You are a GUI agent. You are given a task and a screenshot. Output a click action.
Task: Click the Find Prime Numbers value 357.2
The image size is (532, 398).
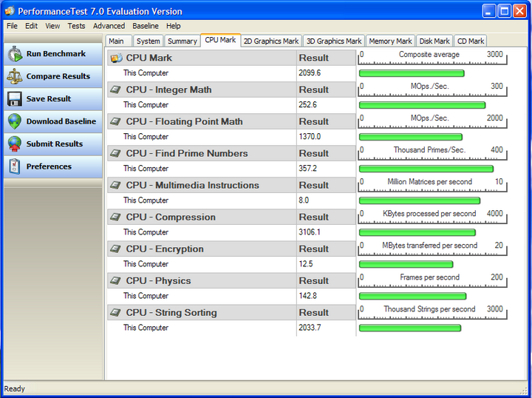(x=307, y=169)
